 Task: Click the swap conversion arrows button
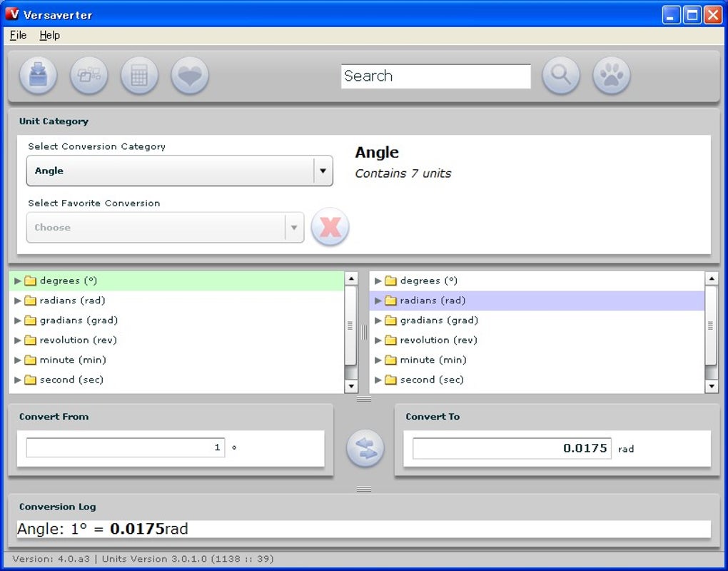365,448
